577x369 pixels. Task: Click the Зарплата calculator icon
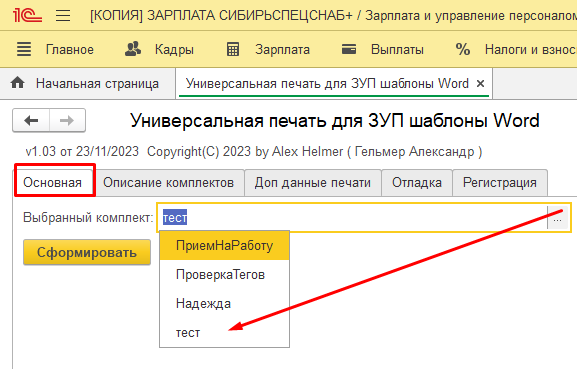(233, 49)
